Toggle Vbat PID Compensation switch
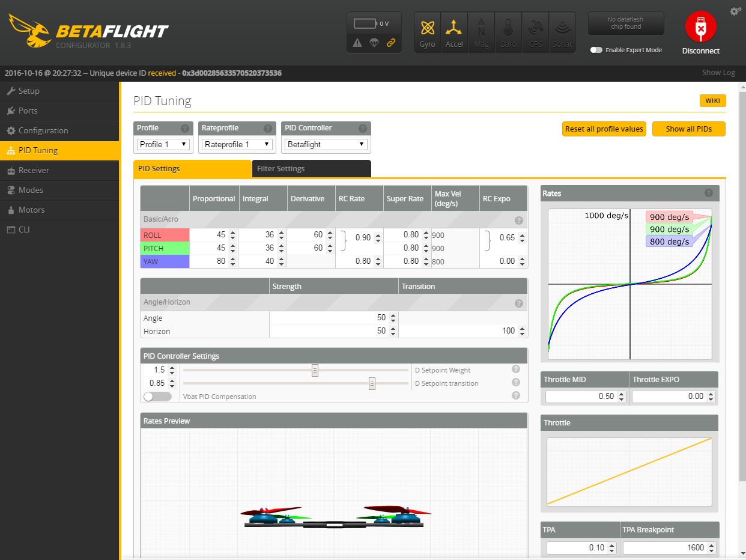Viewport: 746px width, 560px height. click(157, 397)
